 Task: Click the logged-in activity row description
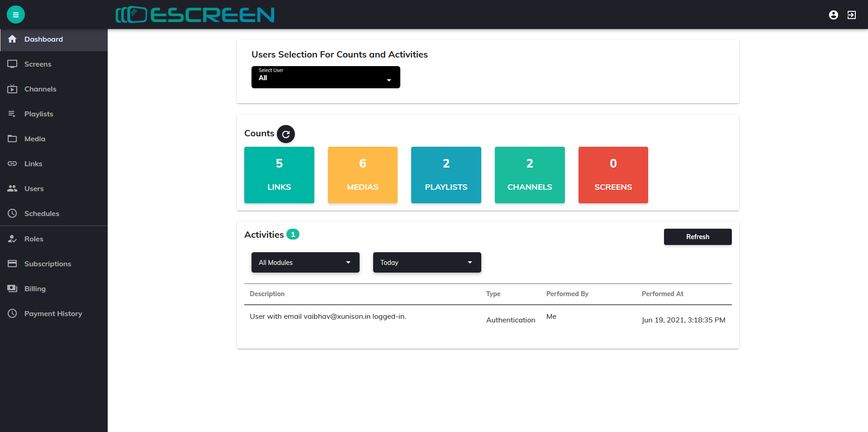(x=328, y=317)
